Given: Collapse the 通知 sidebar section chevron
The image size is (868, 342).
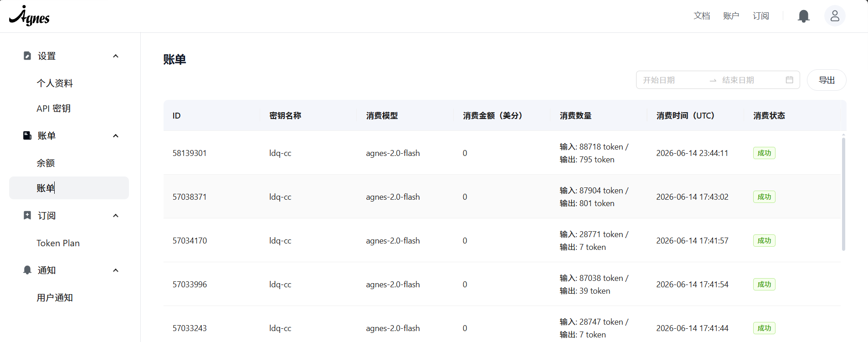Looking at the screenshot, I should click(116, 270).
